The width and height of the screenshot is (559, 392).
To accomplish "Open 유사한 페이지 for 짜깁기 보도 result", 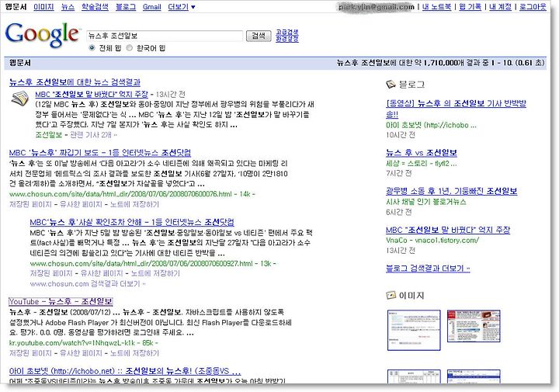I will [x=81, y=204].
